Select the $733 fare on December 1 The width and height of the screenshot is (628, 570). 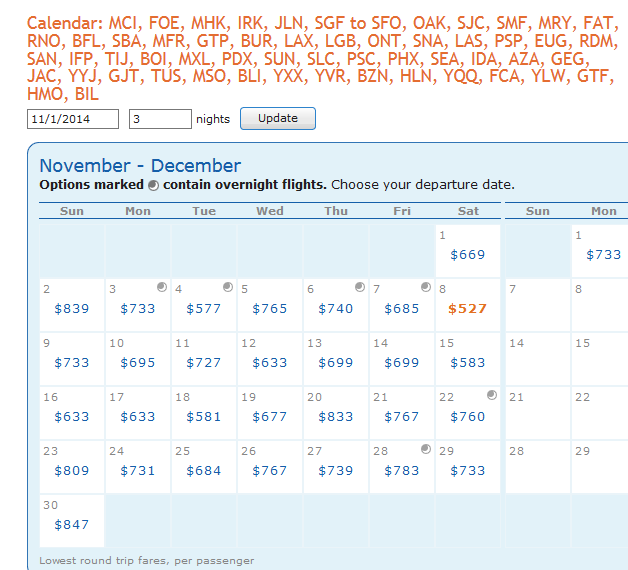(x=603, y=255)
